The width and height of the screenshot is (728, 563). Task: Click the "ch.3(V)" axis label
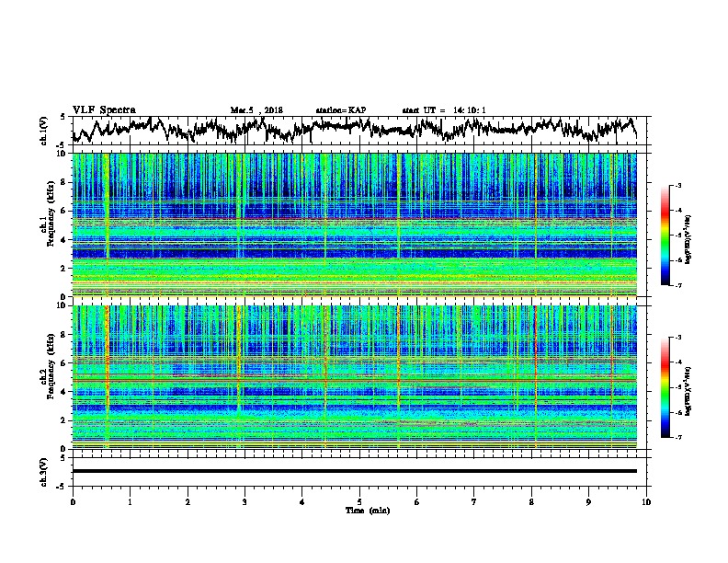coord(44,473)
